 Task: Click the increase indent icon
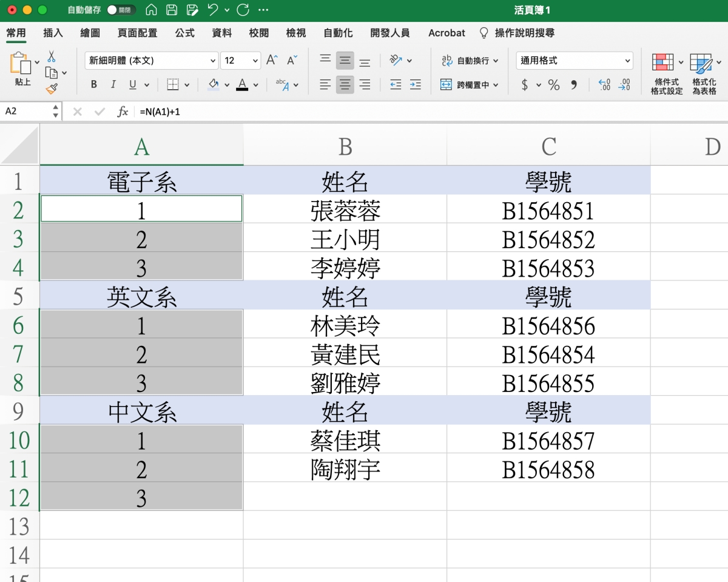(x=415, y=85)
